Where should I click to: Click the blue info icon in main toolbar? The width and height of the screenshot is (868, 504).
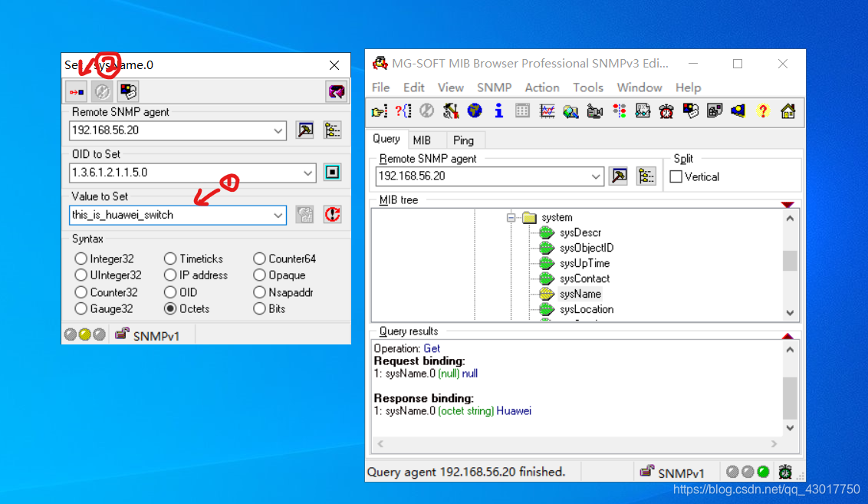pos(498,111)
